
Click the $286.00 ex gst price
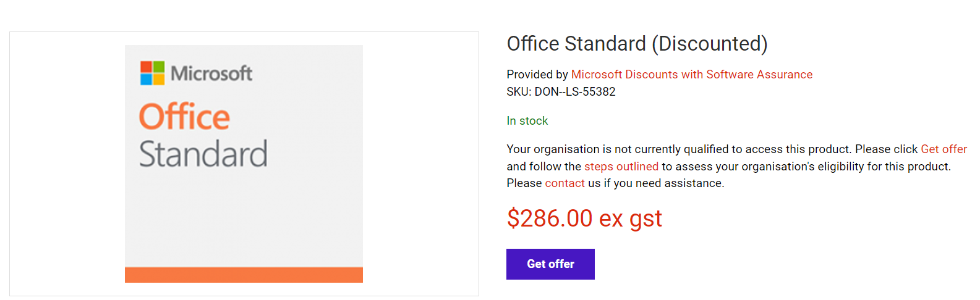(584, 219)
